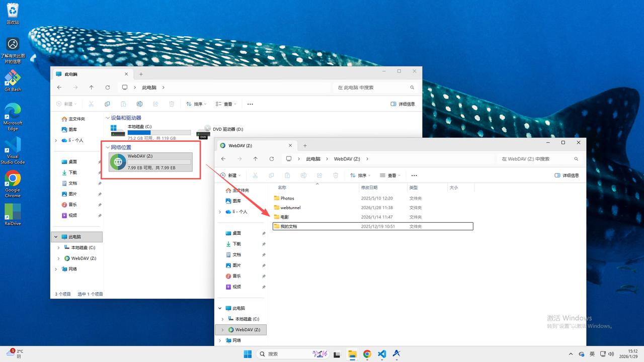This screenshot has height=362, width=644.
Task: Open 图库 in the 此电脑 window sidebar
Action: (x=70, y=130)
